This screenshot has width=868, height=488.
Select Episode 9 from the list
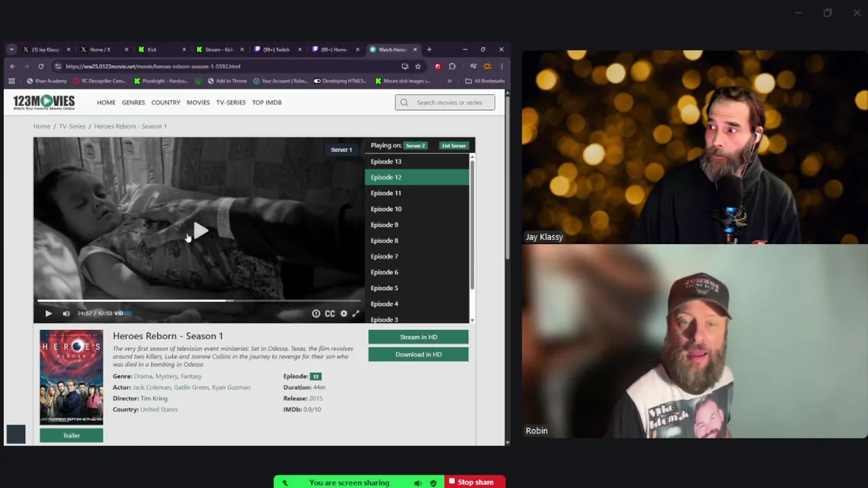coord(417,225)
